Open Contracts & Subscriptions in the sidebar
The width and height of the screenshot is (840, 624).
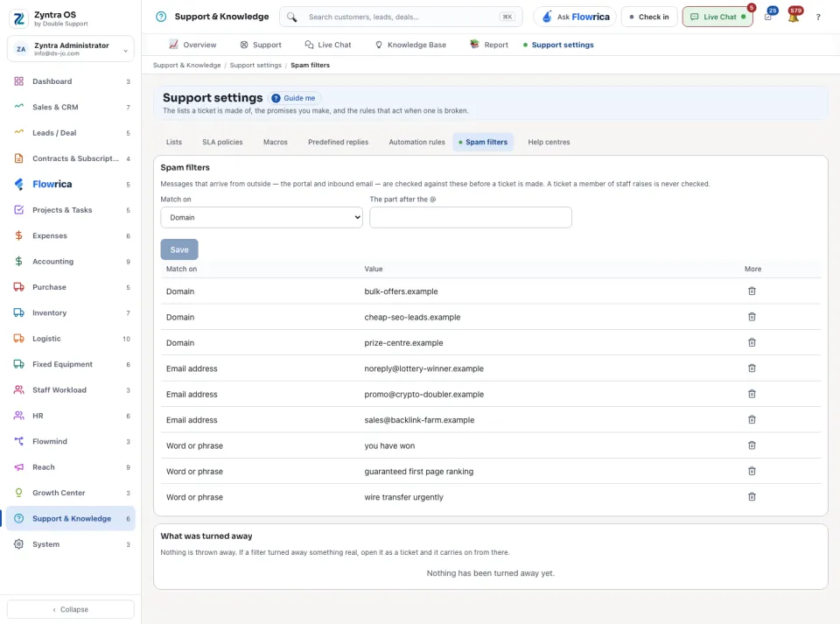click(71, 158)
